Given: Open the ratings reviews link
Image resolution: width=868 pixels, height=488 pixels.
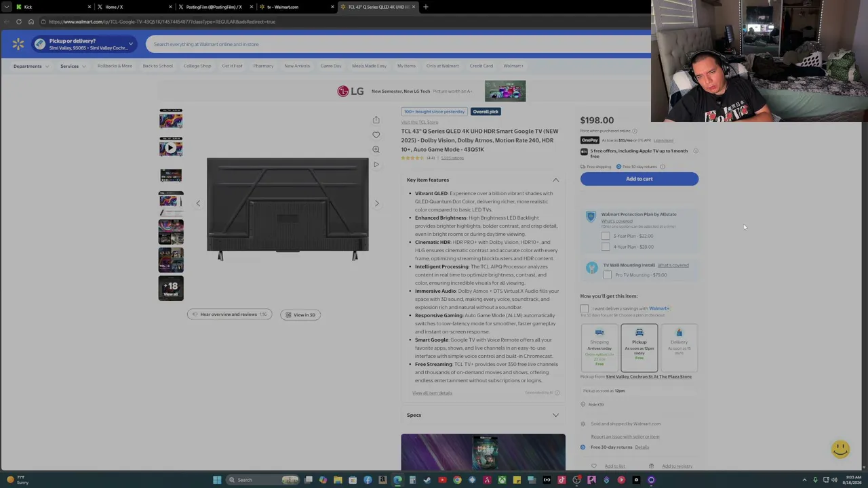Looking at the screenshot, I should click(452, 158).
